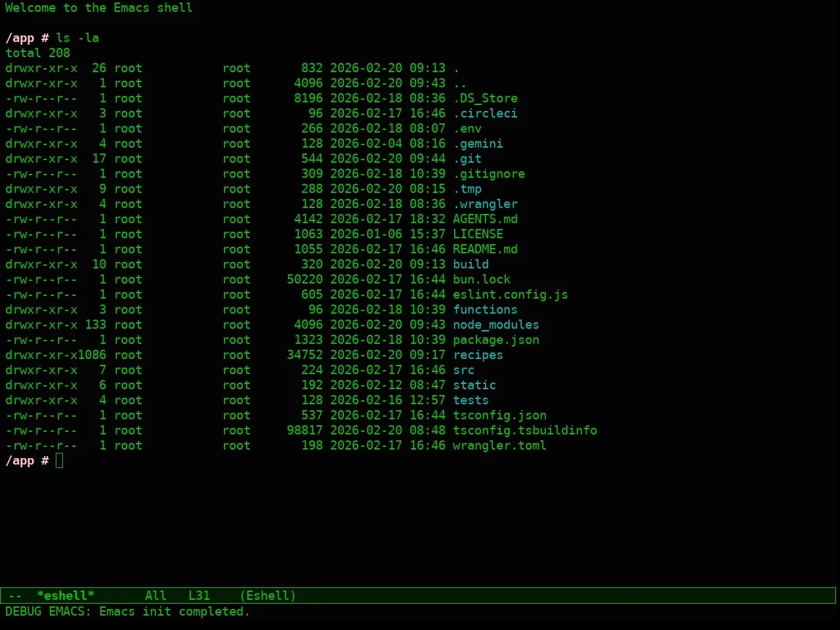Image resolution: width=840 pixels, height=630 pixels.
Task: Select the eslint.config.js file name
Action: click(511, 295)
